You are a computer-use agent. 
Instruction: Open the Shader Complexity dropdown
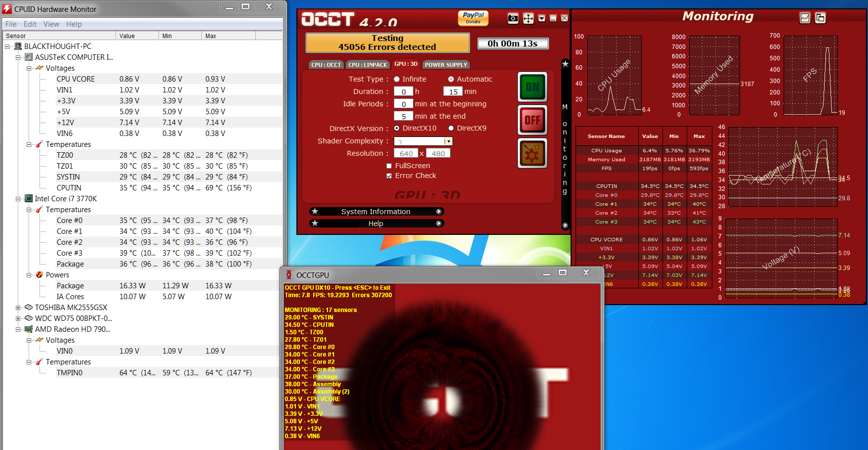coord(449,141)
